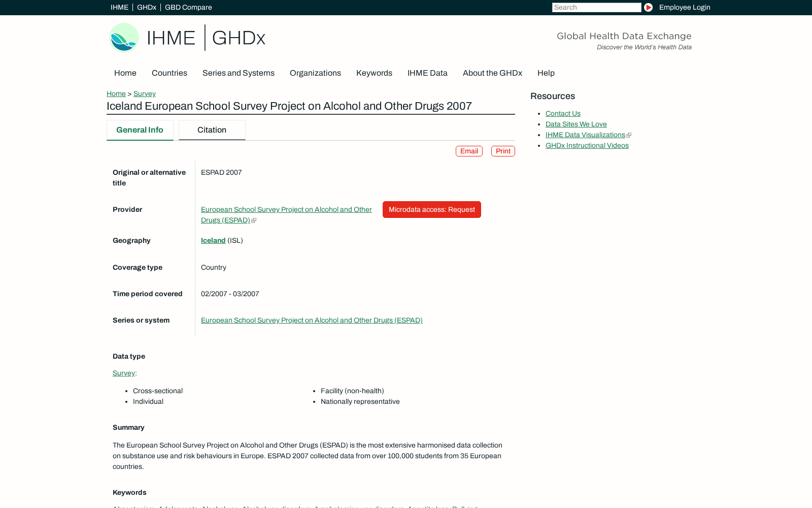Click the Coverage type value Country
This screenshot has height=508, width=812.
pos(214,268)
